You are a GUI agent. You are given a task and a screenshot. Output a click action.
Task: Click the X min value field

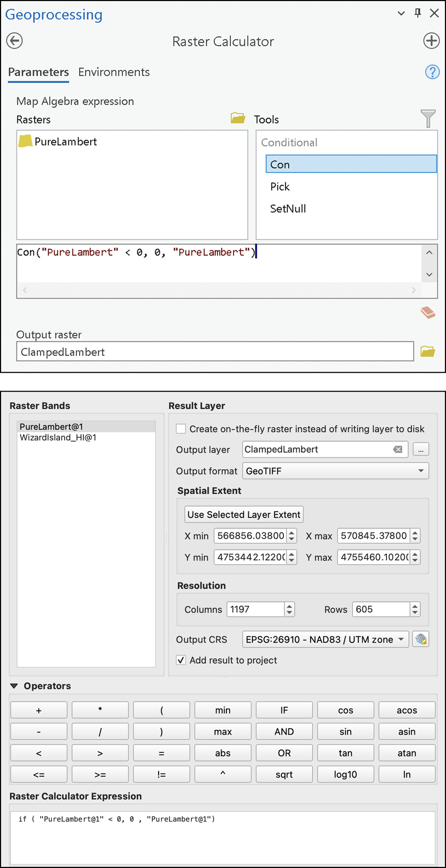coord(250,536)
